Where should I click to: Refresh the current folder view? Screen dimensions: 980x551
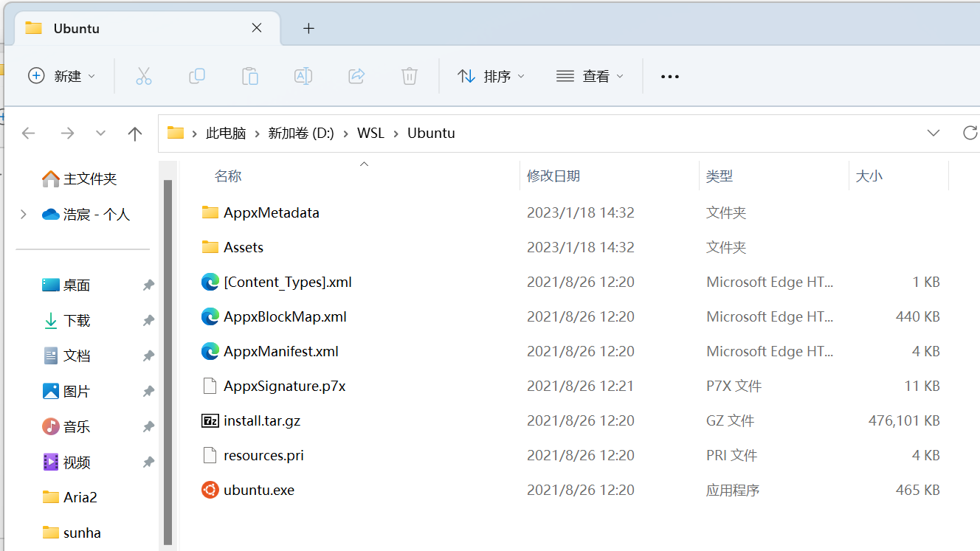tap(970, 133)
